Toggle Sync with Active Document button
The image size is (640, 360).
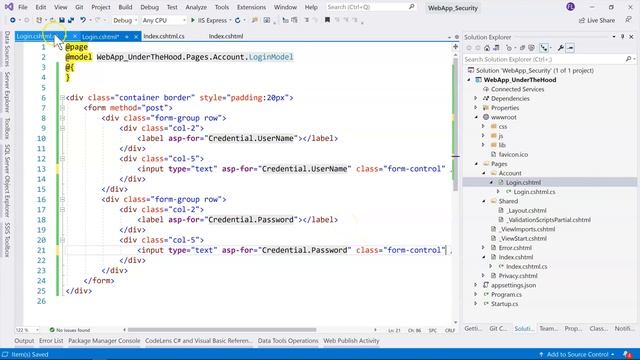pos(544,48)
